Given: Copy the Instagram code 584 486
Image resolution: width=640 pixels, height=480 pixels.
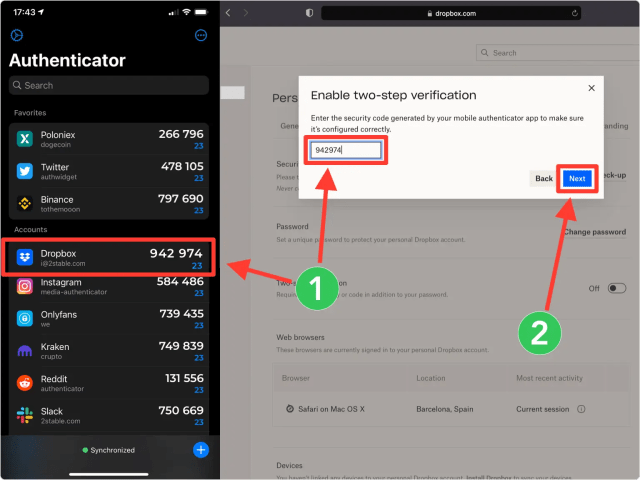Looking at the screenshot, I should (180, 281).
